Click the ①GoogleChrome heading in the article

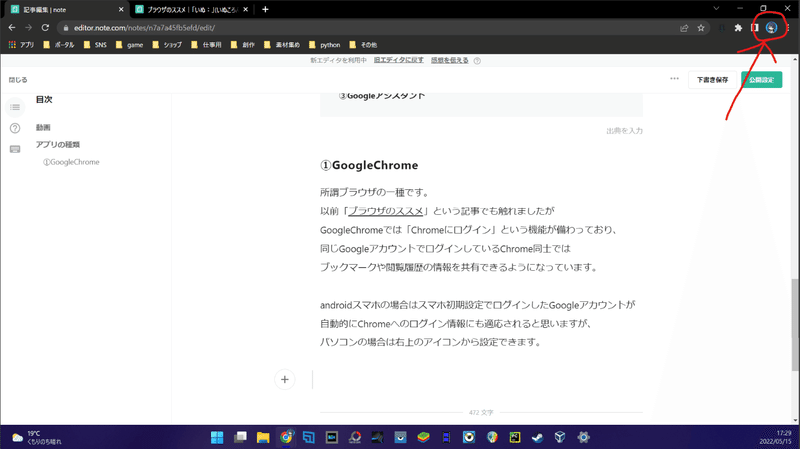[x=369, y=165]
